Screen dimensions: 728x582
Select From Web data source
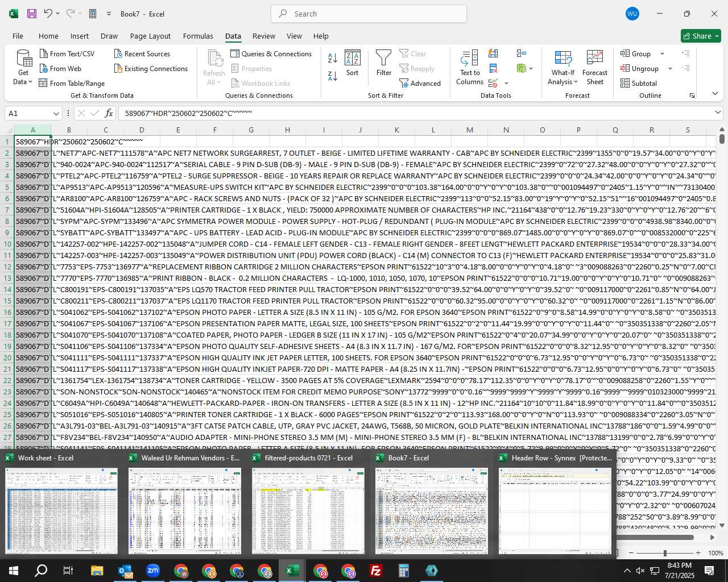(x=60, y=68)
